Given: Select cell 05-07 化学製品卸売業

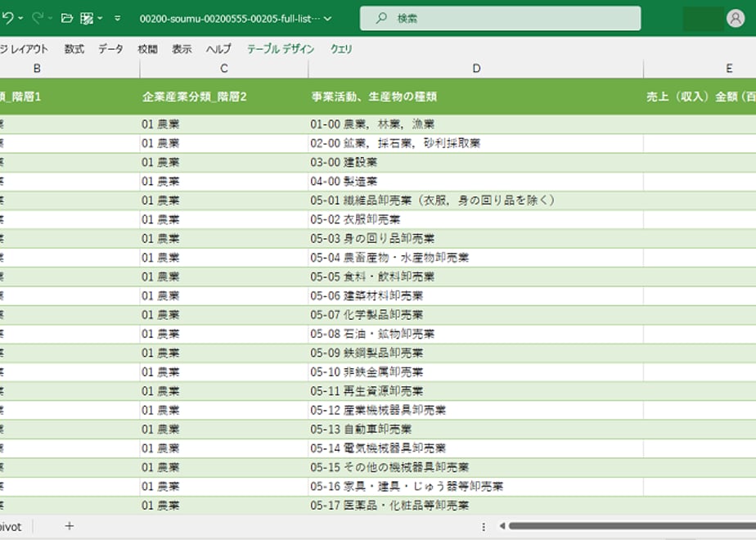Looking at the screenshot, I should tap(476, 315).
